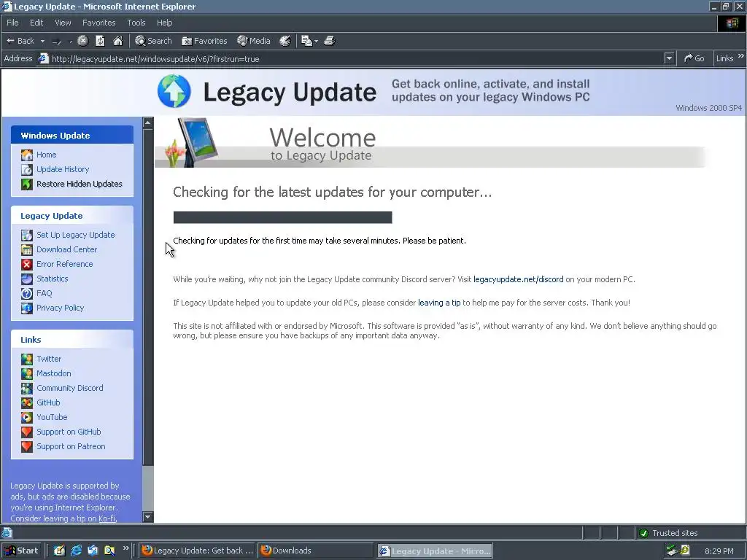This screenshot has height=560, width=747.
Task: Follow the 'leaving a tip' link
Action: [x=439, y=303]
